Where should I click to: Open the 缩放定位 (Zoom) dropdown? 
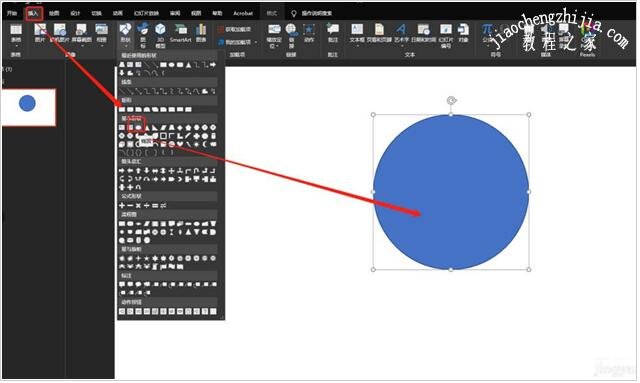coord(274,36)
